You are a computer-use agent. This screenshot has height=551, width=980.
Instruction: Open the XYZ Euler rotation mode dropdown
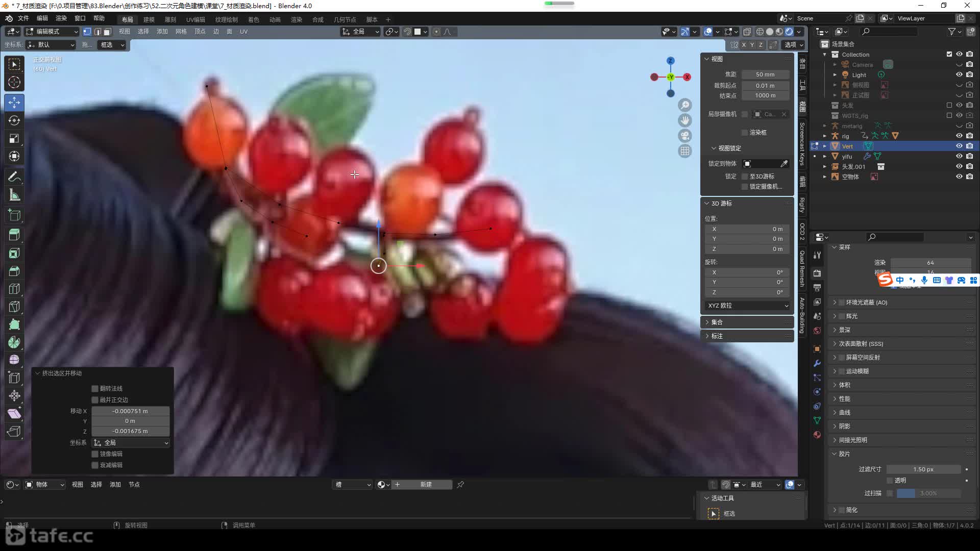coord(747,306)
